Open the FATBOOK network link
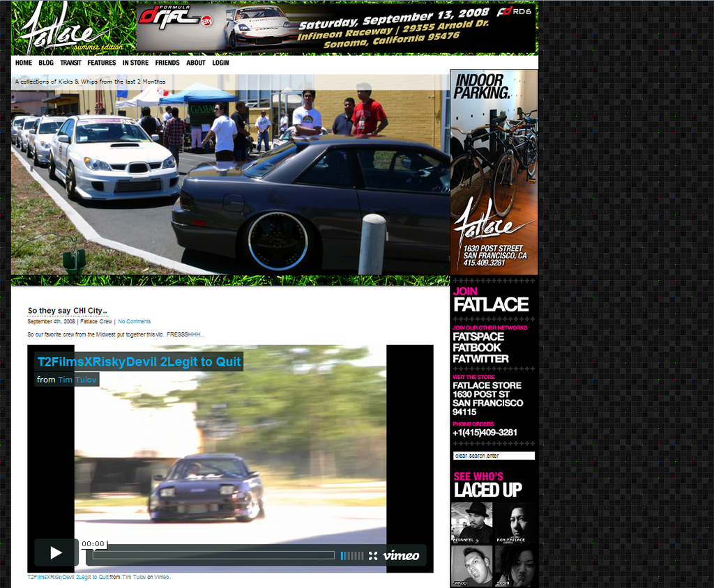This screenshot has height=588, width=714. coord(477,348)
